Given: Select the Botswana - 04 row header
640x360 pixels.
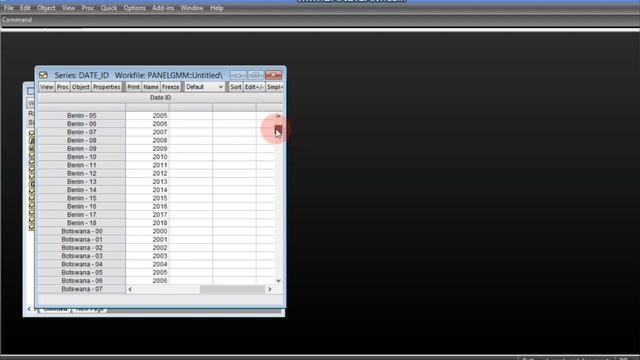Looking at the screenshot, I should [82, 264].
